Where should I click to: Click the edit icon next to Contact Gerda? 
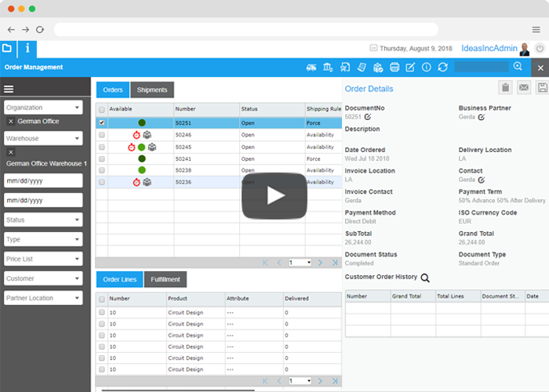(x=482, y=180)
